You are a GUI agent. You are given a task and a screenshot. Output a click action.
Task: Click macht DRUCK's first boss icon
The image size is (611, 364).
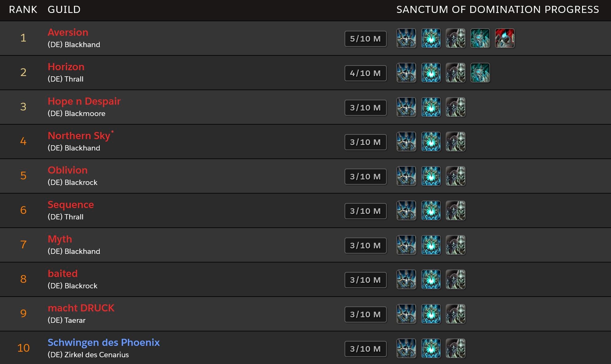click(x=406, y=314)
